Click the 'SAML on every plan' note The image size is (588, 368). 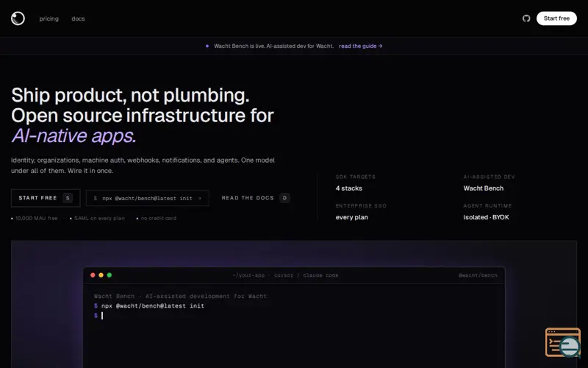pyautogui.click(x=99, y=218)
